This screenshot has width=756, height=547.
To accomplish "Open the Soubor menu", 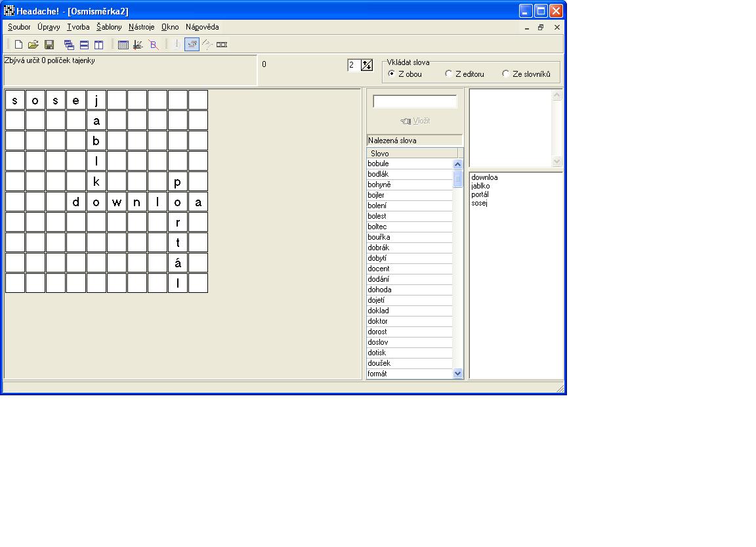I will coord(19,27).
